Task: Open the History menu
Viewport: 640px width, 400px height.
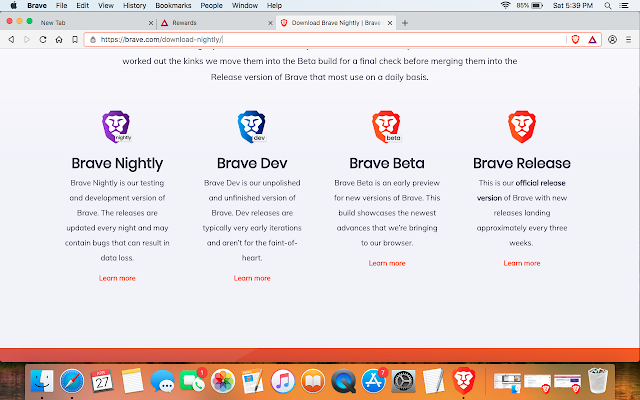Action: tap(134, 6)
